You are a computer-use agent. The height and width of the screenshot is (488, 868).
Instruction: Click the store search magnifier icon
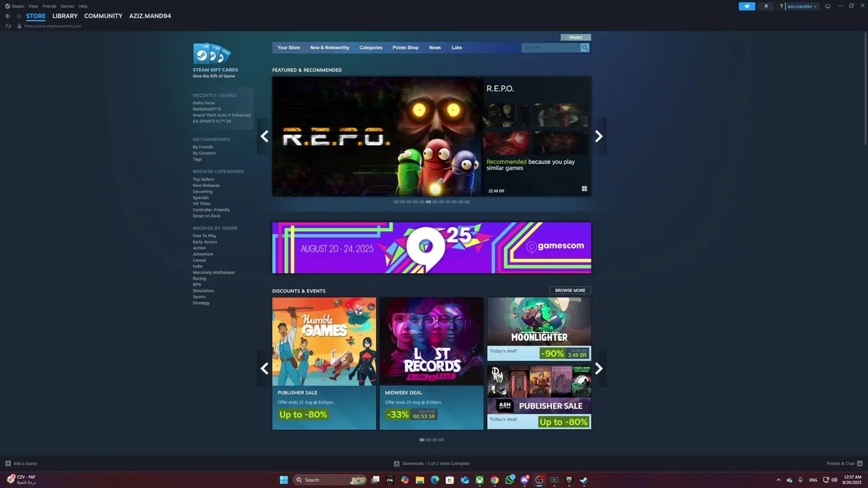click(x=585, y=47)
